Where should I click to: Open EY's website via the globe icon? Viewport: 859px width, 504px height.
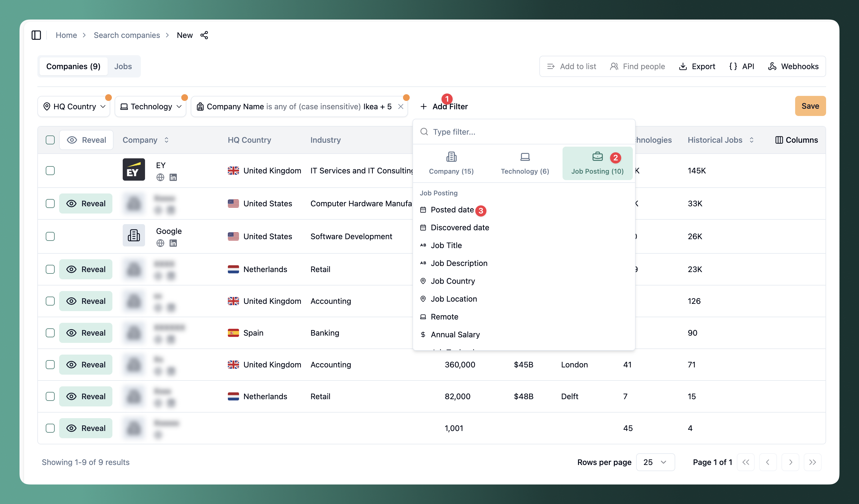coord(160,177)
